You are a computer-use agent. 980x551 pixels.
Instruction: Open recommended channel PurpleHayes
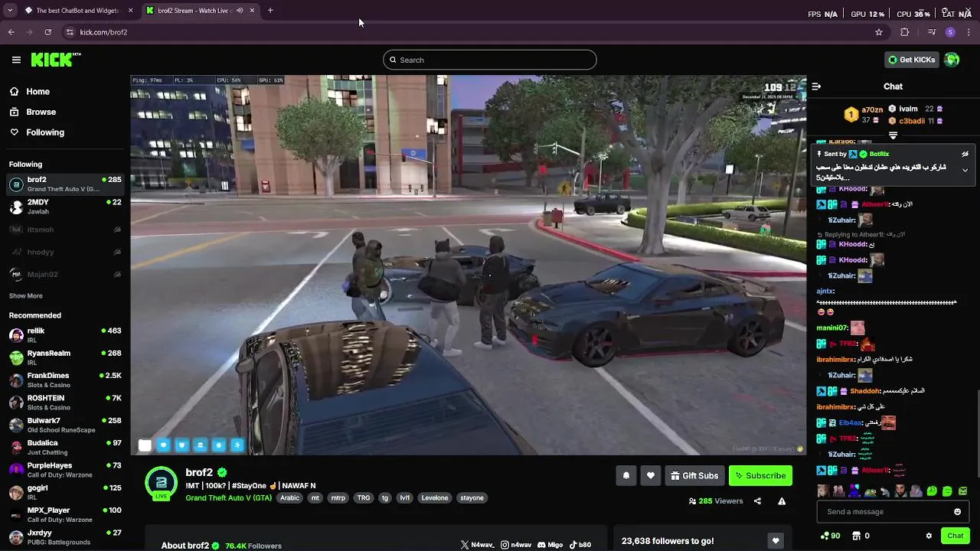point(65,470)
